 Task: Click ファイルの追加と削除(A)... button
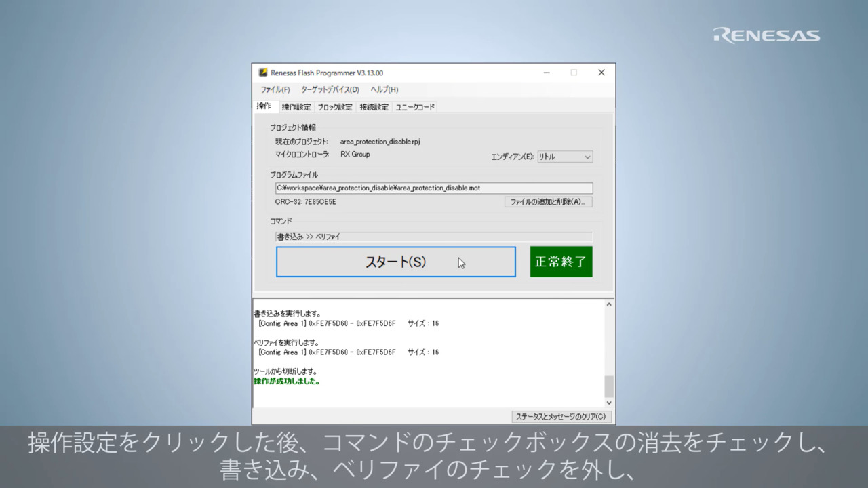coord(549,202)
